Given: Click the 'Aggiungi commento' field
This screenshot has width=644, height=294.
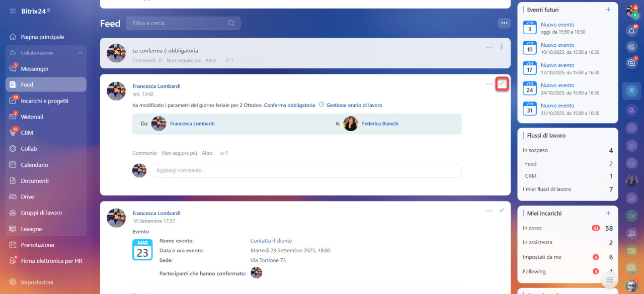Looking at the screenshot, I should pos(305,170).
